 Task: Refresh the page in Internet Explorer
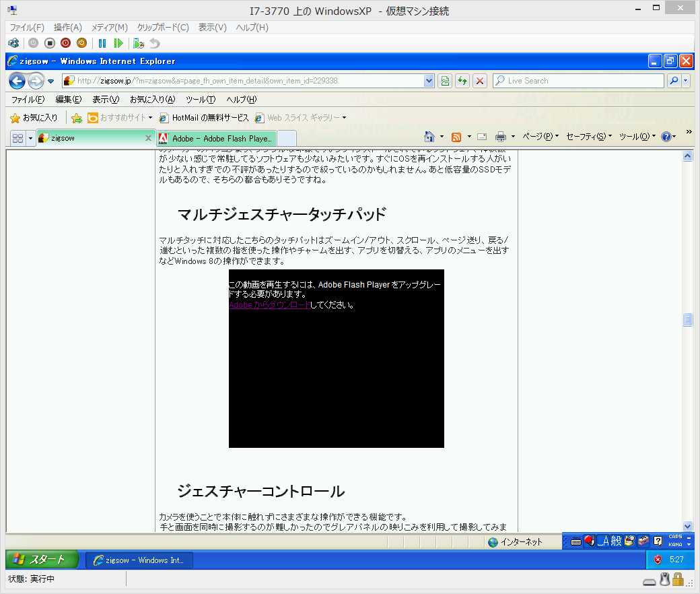[x=462, y=81]
